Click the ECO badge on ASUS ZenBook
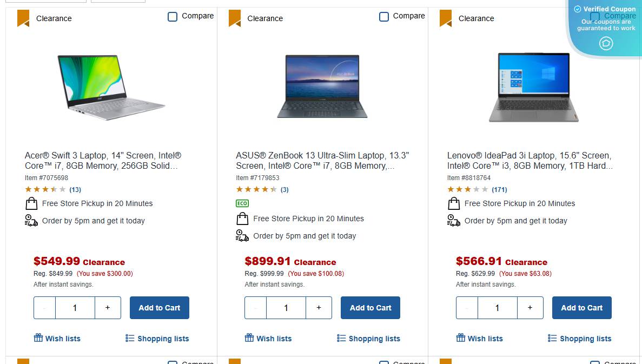Viewport: 642px width, 364px height. point(242,203)
